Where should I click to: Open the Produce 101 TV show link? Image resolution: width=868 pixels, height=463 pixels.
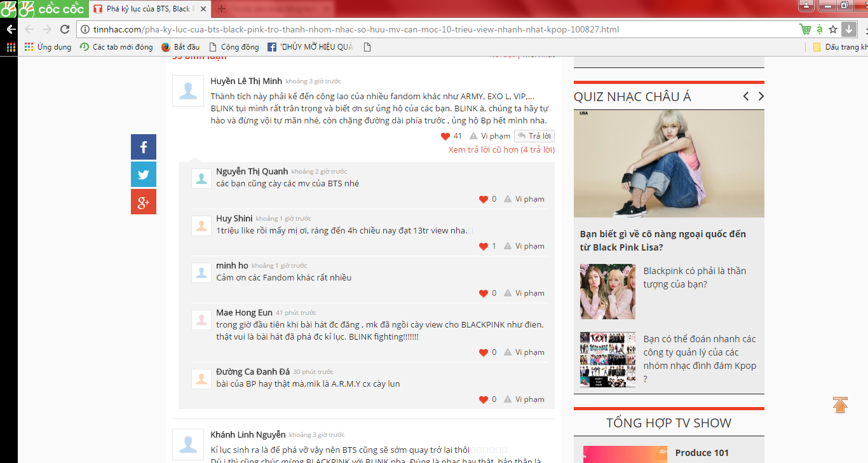point(702,453)
